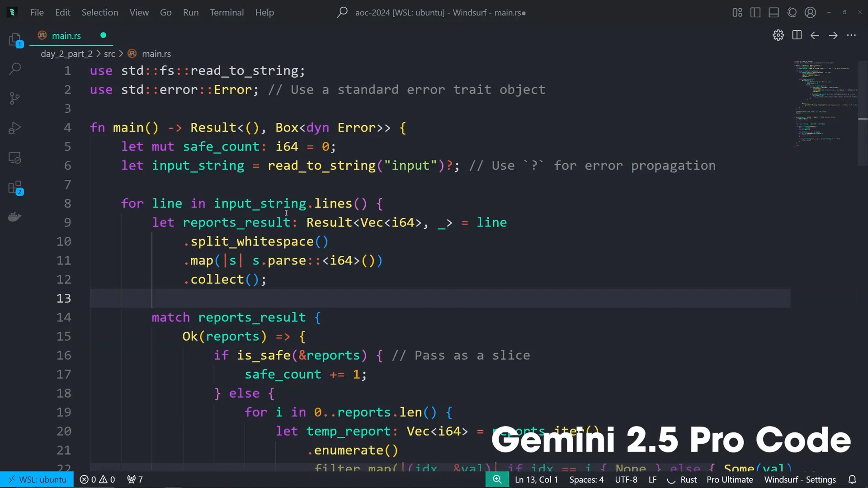
Task: Open the Explorer view in activity bar
Action: 15,39
